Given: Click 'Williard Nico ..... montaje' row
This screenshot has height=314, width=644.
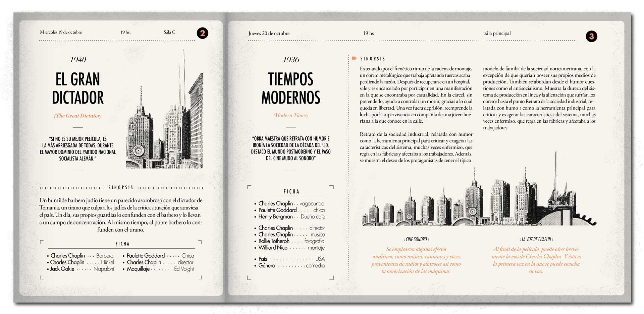Looking at the screenshot, I should (x=289, y=248).
